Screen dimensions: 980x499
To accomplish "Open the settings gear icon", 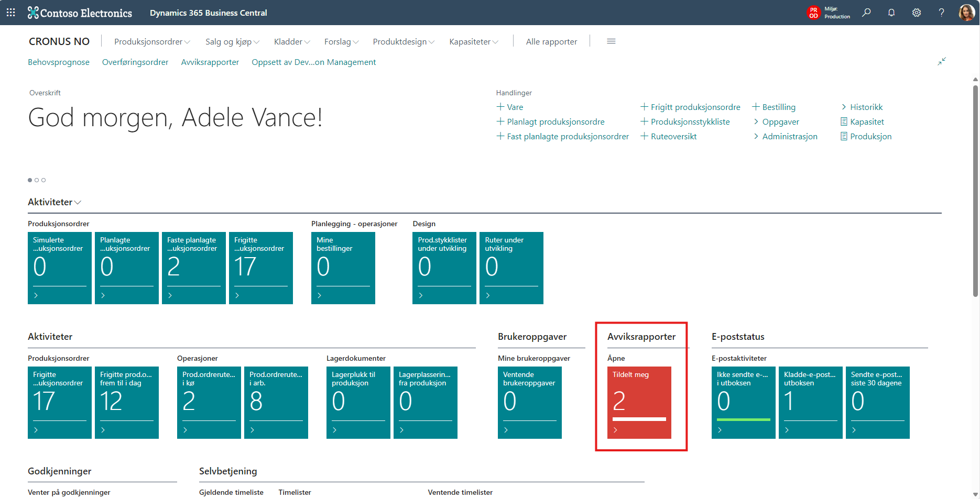I will click(x=917, y=13).
